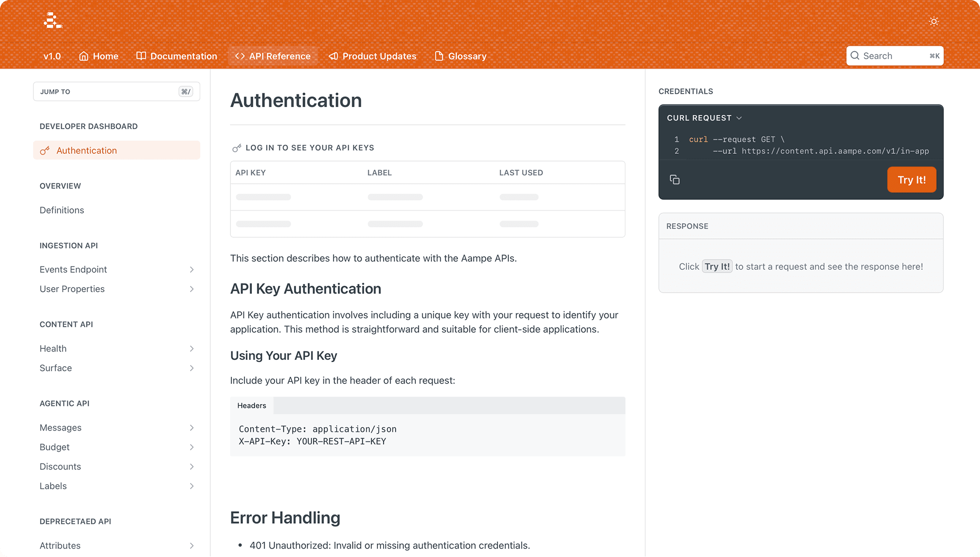Click the RESPONSE panel header
Image resolution: width=980 pixels, height=557 pixels.
pyautogui.click(x=801, y=226)
